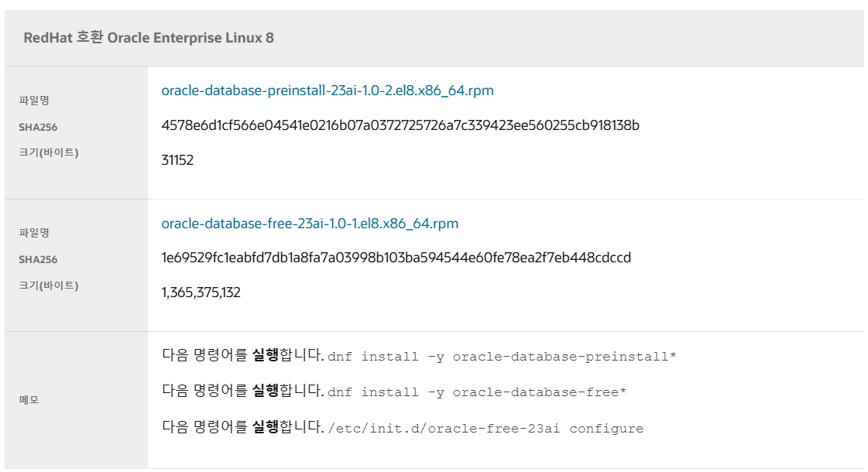This screenshot has width=868, height=472.
Task: Click the second SHA256 label
Action: coord(38,259)
